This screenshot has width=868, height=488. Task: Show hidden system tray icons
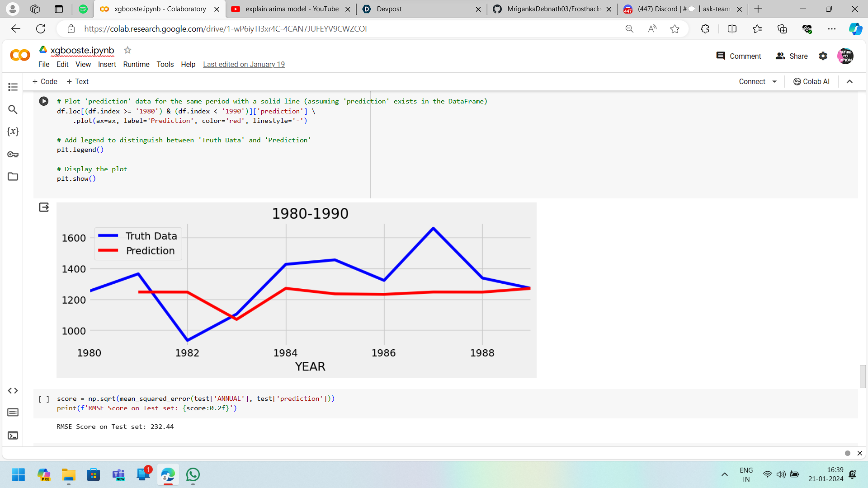click(x=724, y=474)
